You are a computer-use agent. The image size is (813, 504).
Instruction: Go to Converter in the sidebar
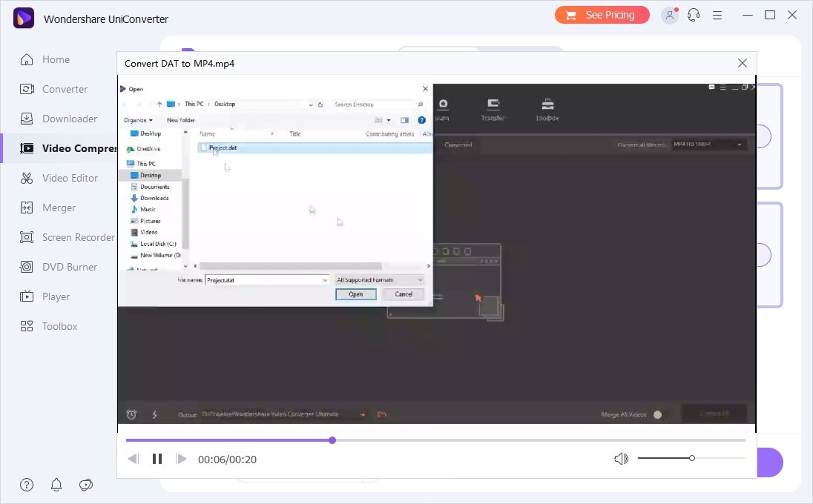coord(54,89)
